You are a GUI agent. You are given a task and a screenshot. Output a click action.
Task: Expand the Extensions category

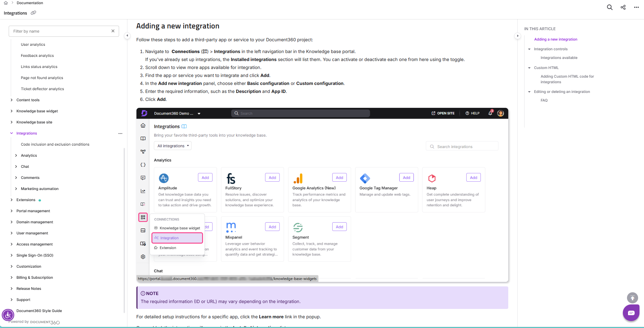(12, 200)
